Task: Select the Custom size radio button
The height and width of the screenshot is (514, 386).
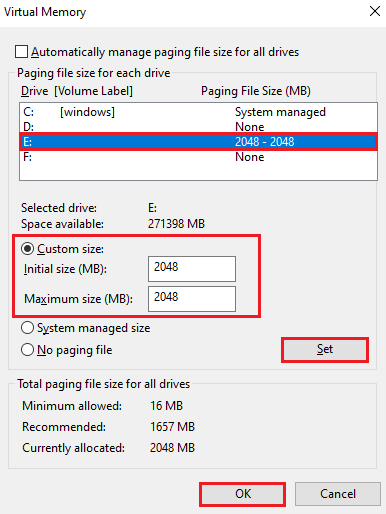Action: 27,249
